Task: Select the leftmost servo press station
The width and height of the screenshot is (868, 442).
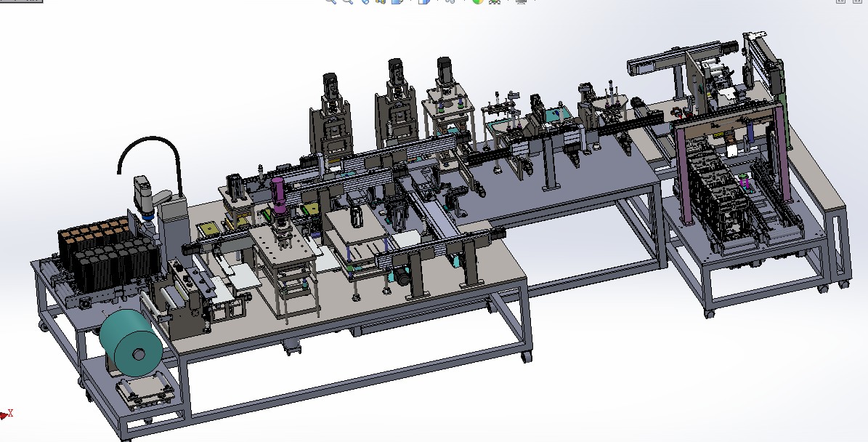Action: [331, 118]
